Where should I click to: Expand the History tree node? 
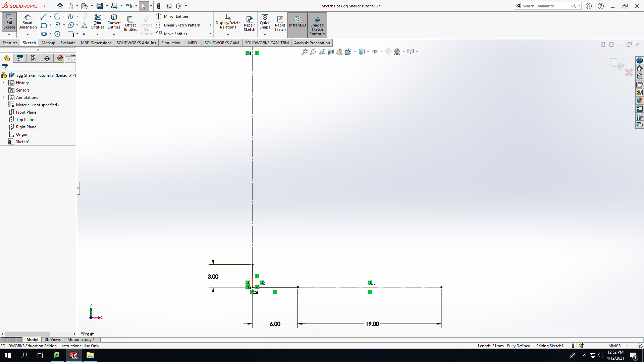point(3,83)
